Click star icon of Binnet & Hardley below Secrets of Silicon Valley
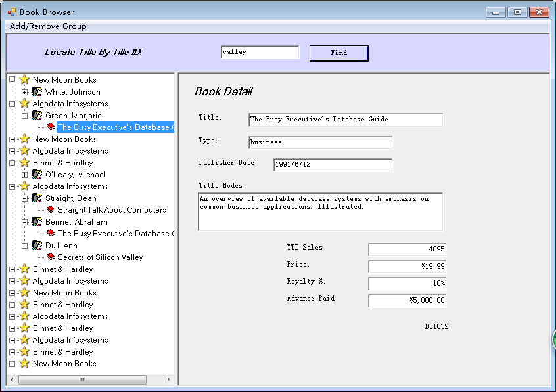This screenshot has height=392, width=556. (24, 269)
